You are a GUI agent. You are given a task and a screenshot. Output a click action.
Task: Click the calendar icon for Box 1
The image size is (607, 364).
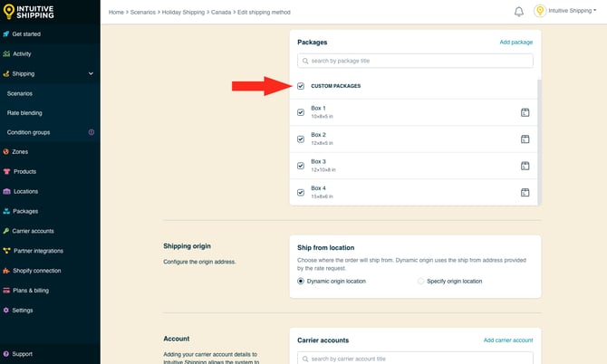click(525, 112)
